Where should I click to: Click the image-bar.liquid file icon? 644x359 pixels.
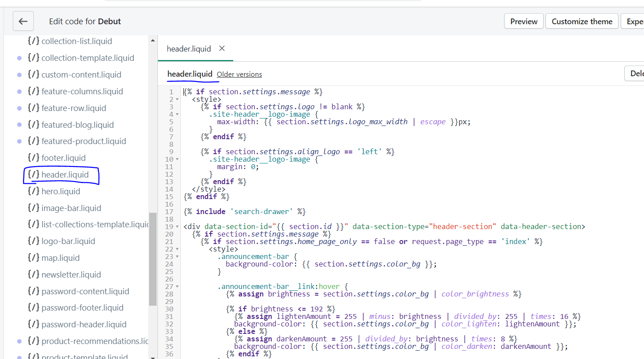point(33,208)
